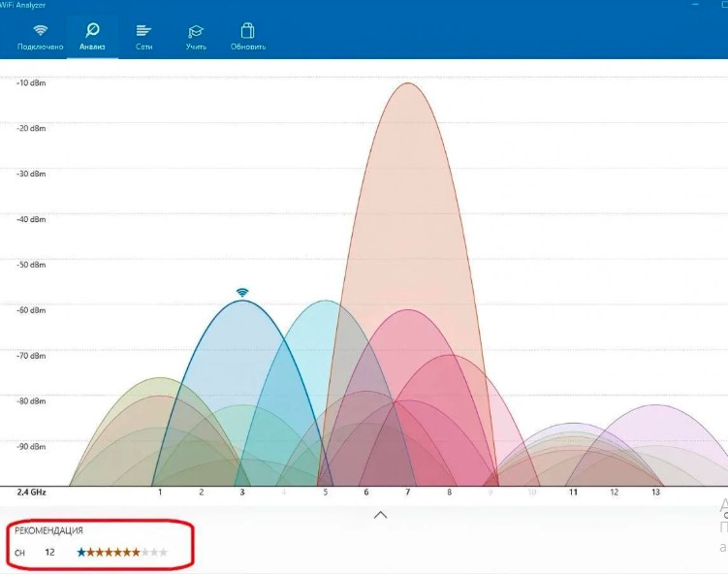
Task: Expand the panel with the upward chevron
Action: pyautogui.click(x=381, y=515)
